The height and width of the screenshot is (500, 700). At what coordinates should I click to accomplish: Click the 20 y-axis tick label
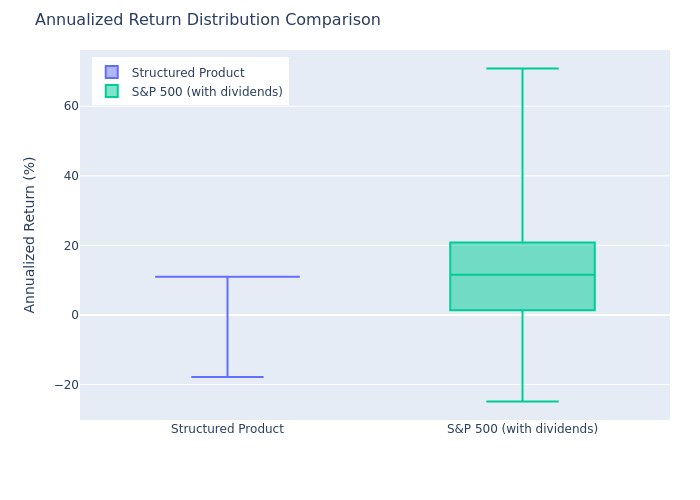(71, 246)
